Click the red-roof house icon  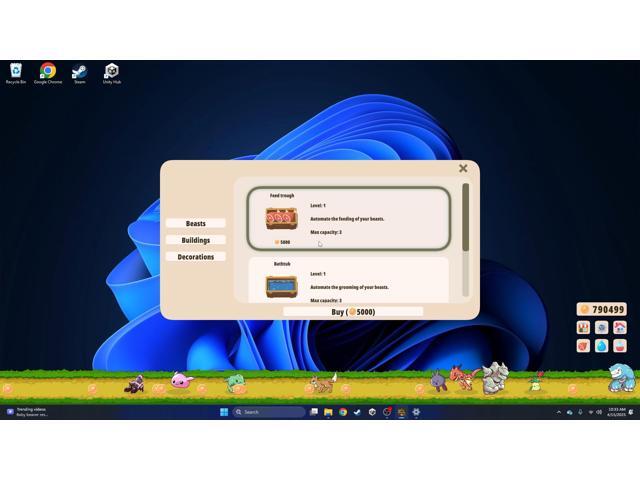pyautogui.click(x=620, y=327)
